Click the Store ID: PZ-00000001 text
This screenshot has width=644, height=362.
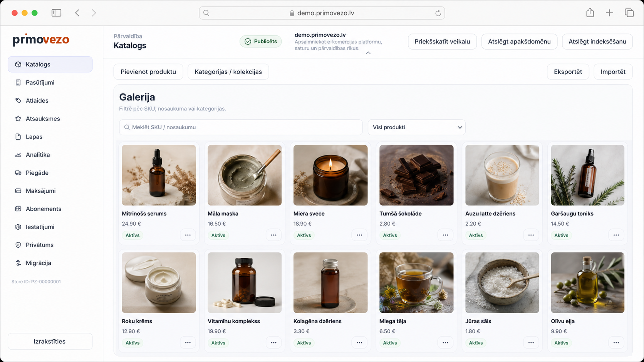(x=36, y=282)
